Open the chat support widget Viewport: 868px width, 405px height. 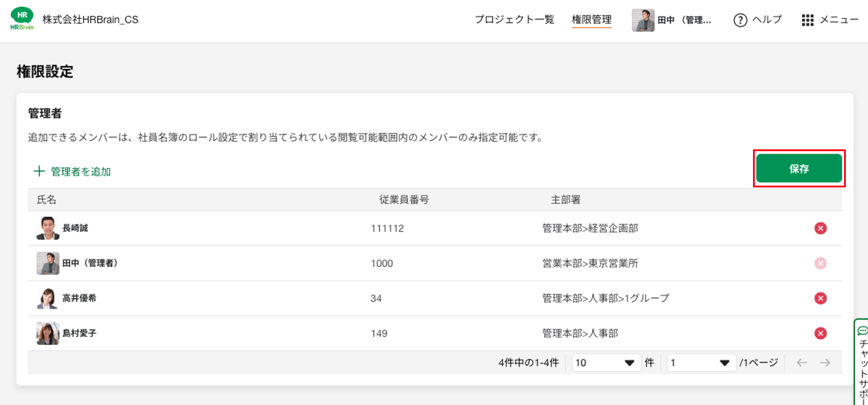(x=862, y=363)
